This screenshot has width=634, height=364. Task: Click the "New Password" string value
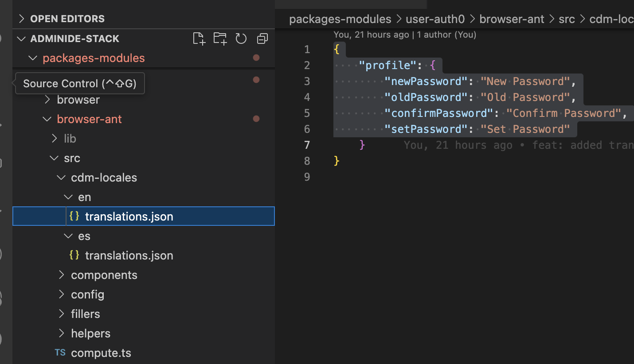525,81
